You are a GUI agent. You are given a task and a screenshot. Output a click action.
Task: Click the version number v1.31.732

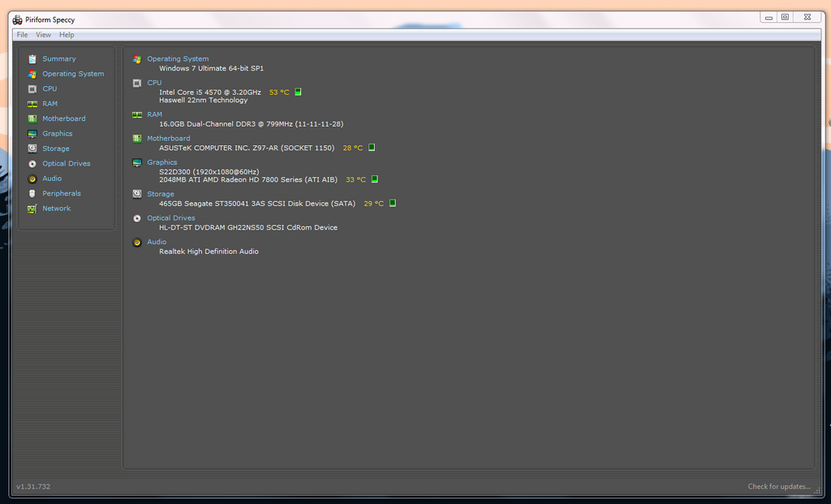(x=33, y=486)
